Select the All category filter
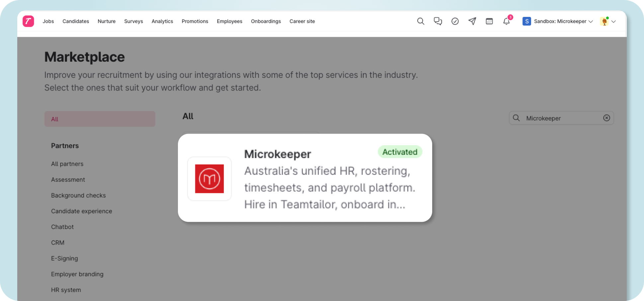The height and width of the screenshot is (301, 644). point(100,119)
